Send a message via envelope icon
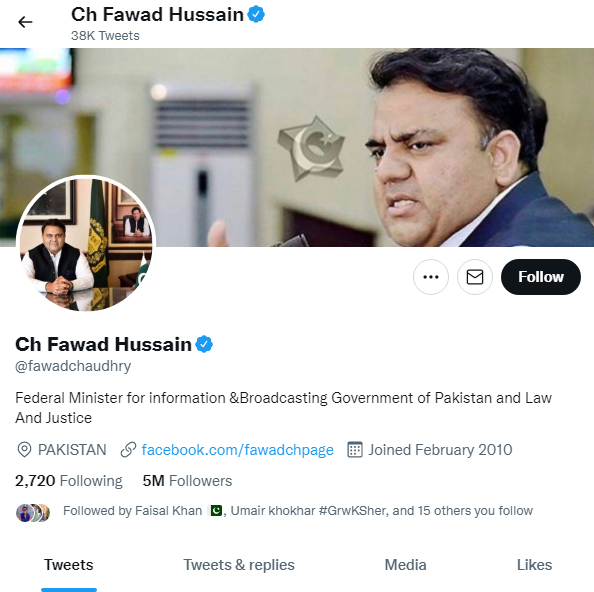 point(475,277)
